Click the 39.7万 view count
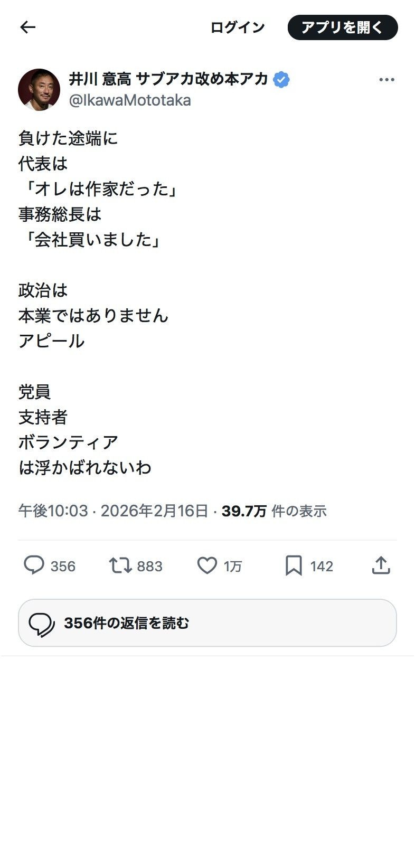 click(243, 511)
